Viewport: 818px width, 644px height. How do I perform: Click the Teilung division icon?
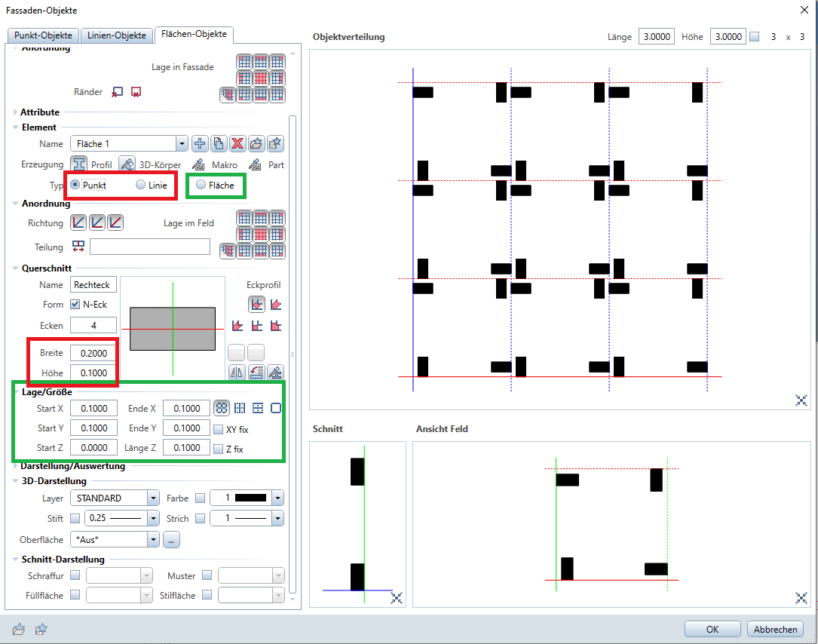(x=78, y=247)
